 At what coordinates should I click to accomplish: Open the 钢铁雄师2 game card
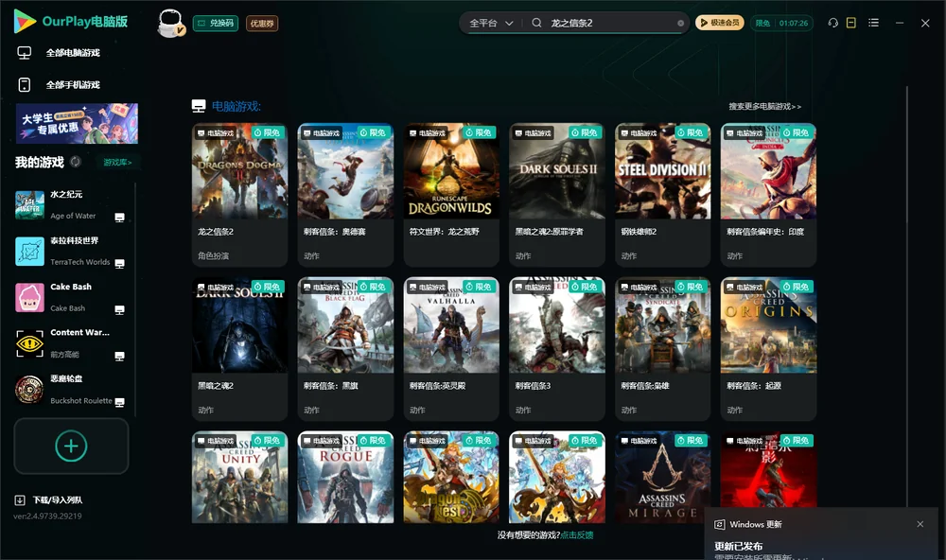[662, 195]
